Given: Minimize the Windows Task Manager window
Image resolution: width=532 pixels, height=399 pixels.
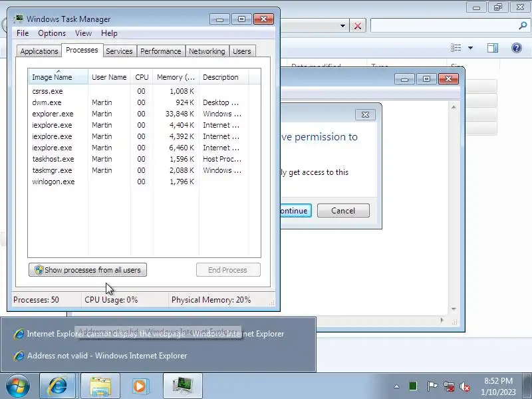Looking at the screenshot, I should pos(220,19).
